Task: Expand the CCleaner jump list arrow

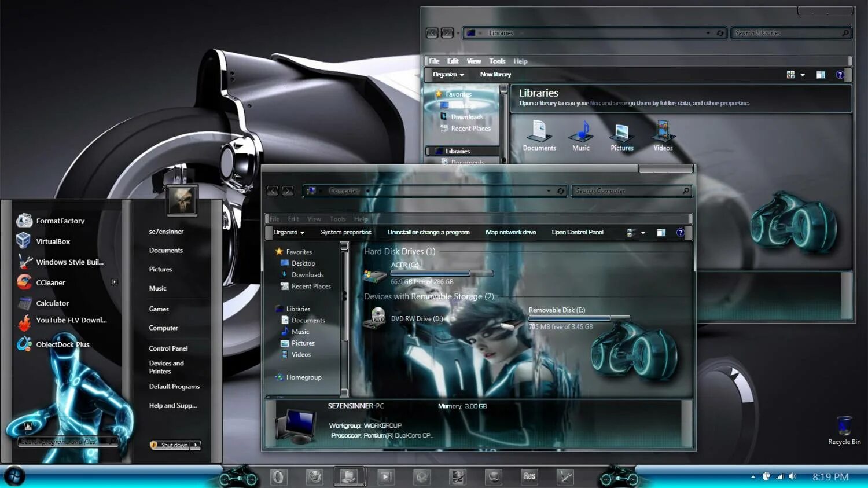Action: 114,282
